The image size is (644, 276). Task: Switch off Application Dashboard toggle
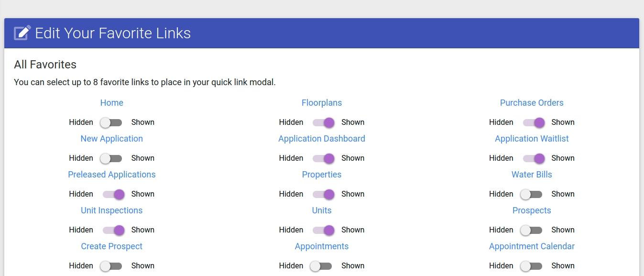324,158
